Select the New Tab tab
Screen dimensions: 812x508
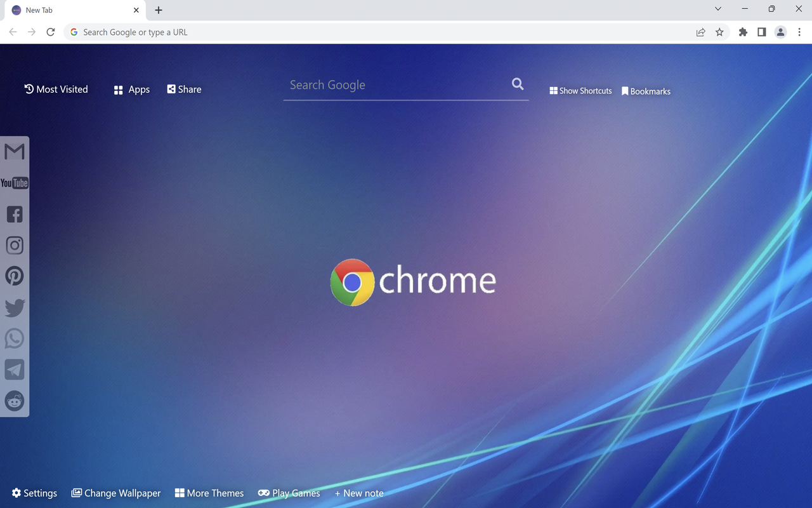coord(75,11)
